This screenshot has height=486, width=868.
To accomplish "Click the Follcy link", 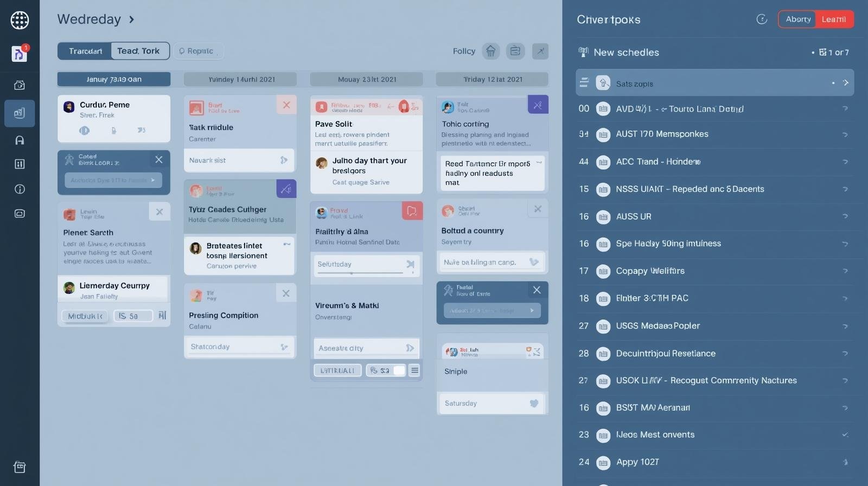I will click(x=464, y=51).
